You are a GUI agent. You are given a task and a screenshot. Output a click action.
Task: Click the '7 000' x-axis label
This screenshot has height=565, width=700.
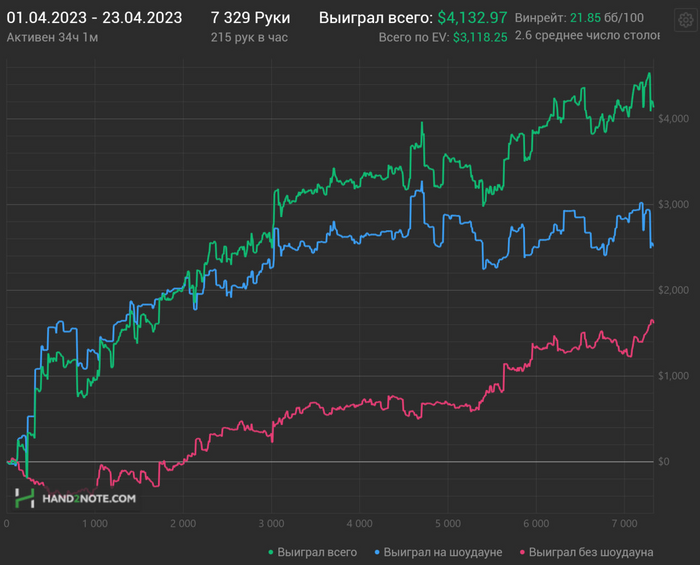[625, 523]
